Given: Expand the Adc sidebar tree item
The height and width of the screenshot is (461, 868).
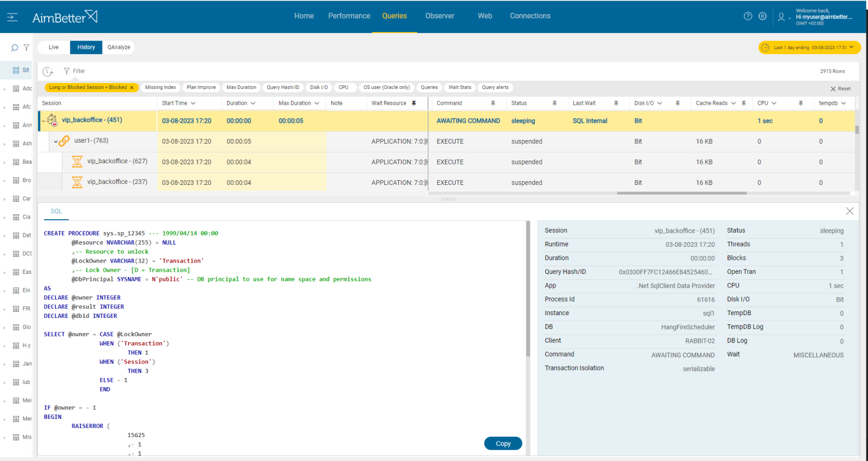Looking at the screenshot, I should tap(4, 89).
